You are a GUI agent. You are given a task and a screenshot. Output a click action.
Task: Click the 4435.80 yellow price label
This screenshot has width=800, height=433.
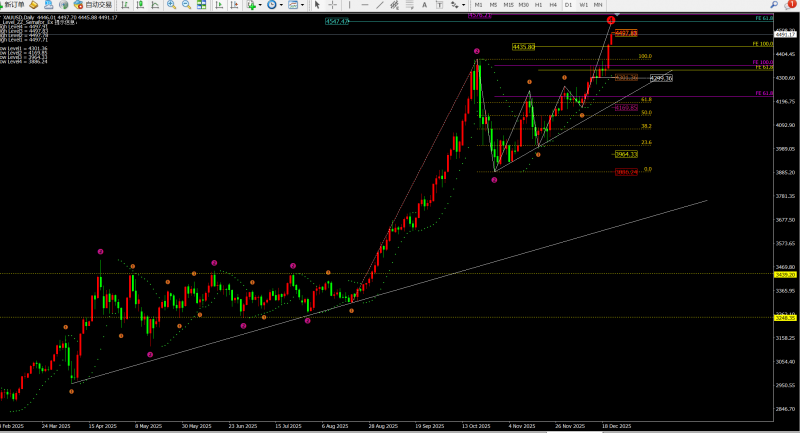523,47
